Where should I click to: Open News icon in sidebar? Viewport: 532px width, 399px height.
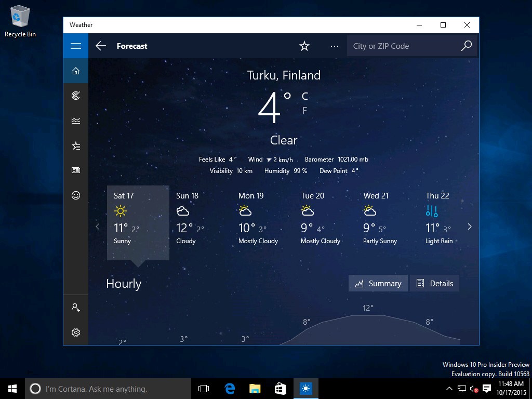(76, 170)
